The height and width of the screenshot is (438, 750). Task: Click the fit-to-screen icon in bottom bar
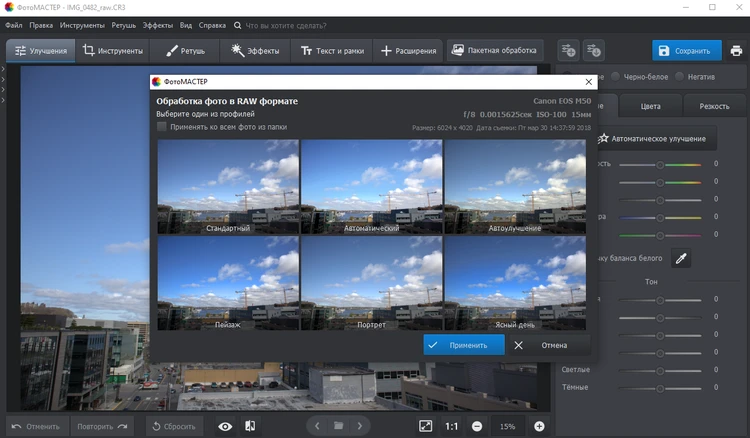pyautogui.click(x=426, y=426)
